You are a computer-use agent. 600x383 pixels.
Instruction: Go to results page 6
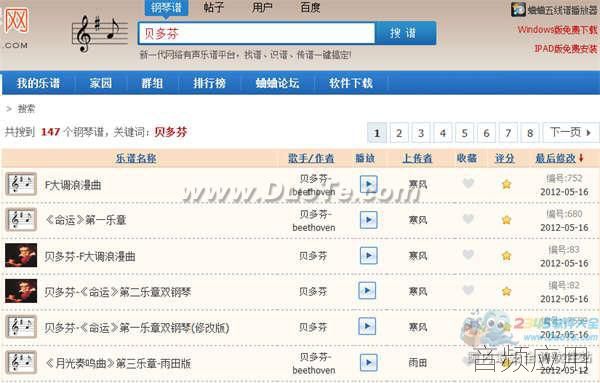coord(486,133)
